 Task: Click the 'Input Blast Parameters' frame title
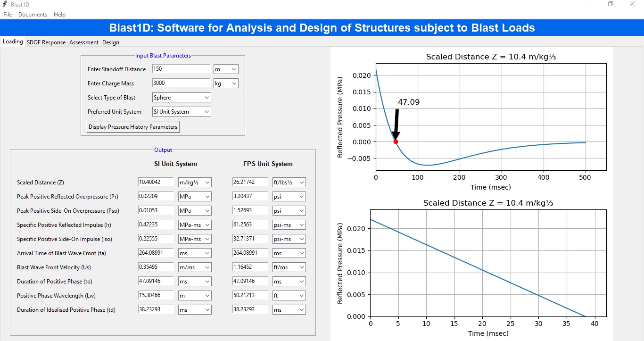pyautogui.click(x=163, y=56)
